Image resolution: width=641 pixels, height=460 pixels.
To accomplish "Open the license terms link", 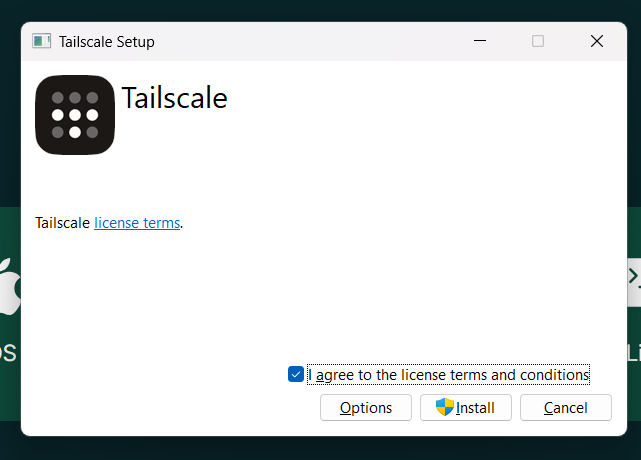I will [x=137, y=223].
